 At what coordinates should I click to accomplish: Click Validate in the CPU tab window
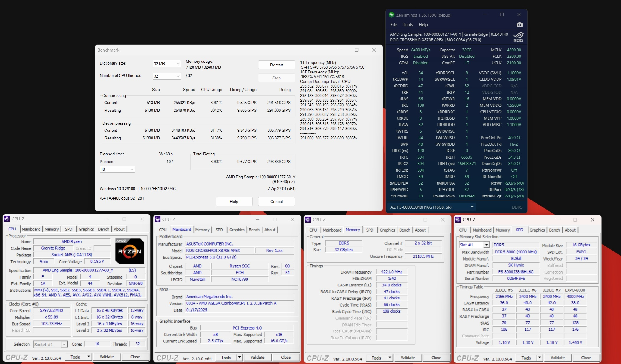click(x=107, y=357)
